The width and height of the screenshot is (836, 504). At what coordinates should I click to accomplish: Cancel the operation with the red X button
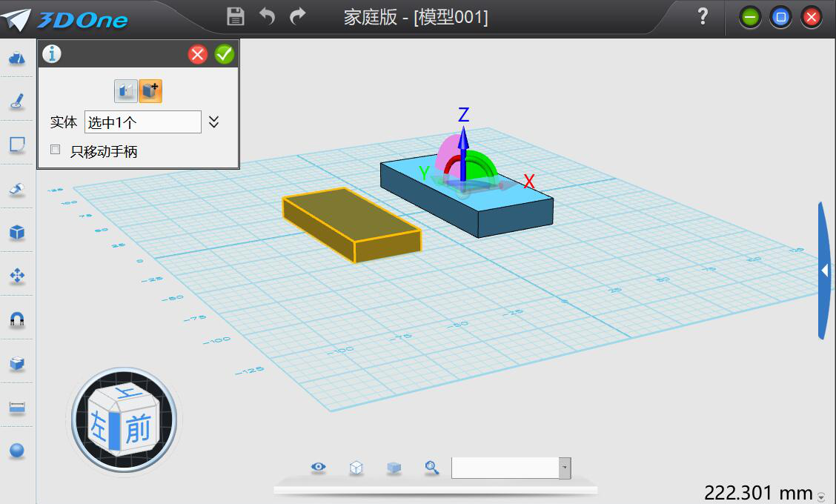pos(197,53)
